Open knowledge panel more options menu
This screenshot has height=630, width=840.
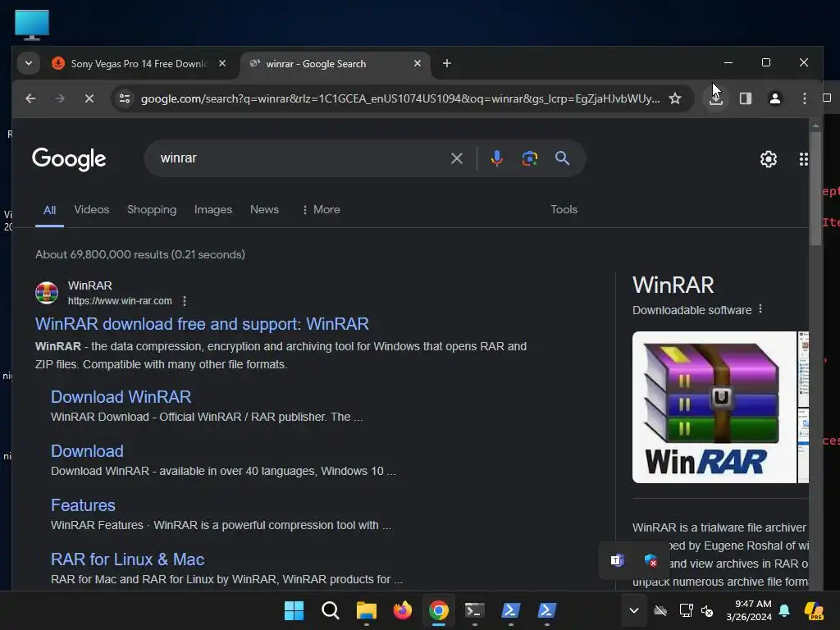[760, 309]
